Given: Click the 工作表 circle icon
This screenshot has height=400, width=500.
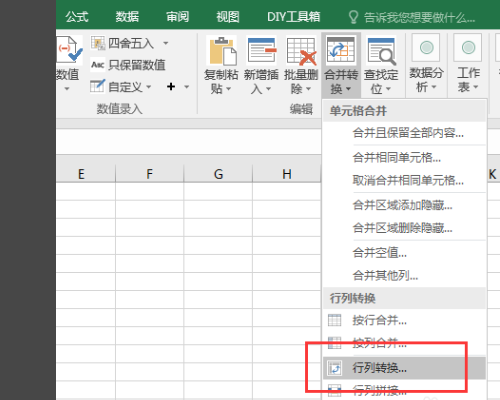Looking at the screenshot, I should pos(468,48).
